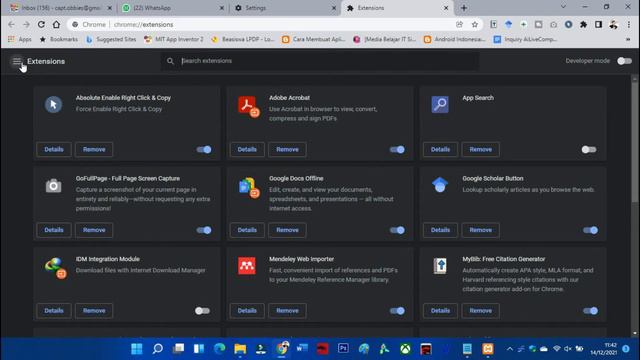The width and height of the screenshot is (640, 360).
Task: Click the Absolute Enable Right Click & Copy icon
Action: (53, 104)
